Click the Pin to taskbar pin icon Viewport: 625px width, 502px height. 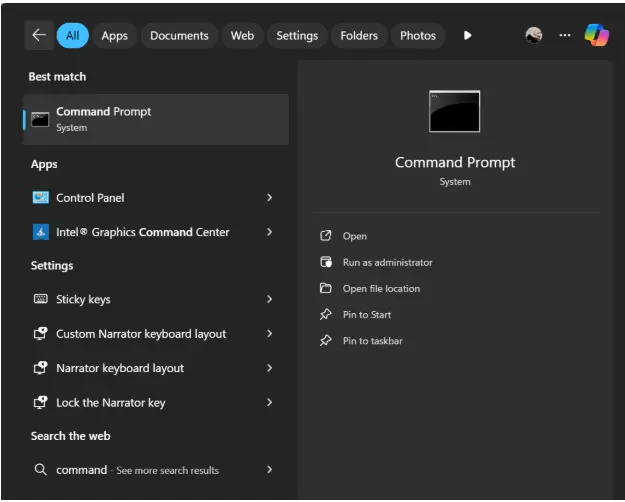(x=326, y=341)
